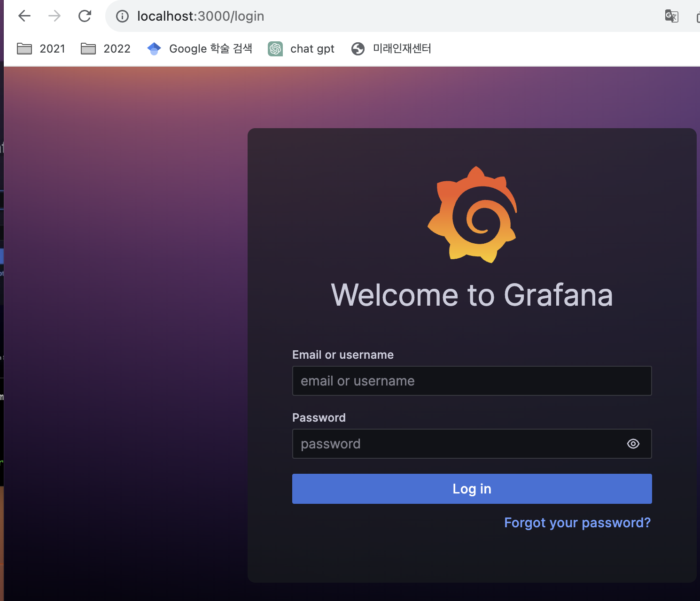Open the chat gpt bookmark

301,48
